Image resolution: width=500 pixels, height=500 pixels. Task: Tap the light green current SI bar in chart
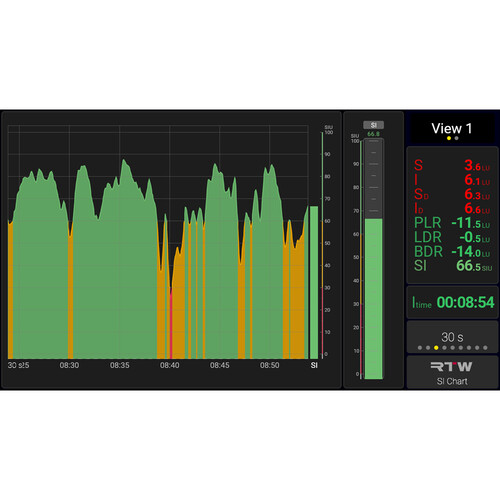coord(314,282)
